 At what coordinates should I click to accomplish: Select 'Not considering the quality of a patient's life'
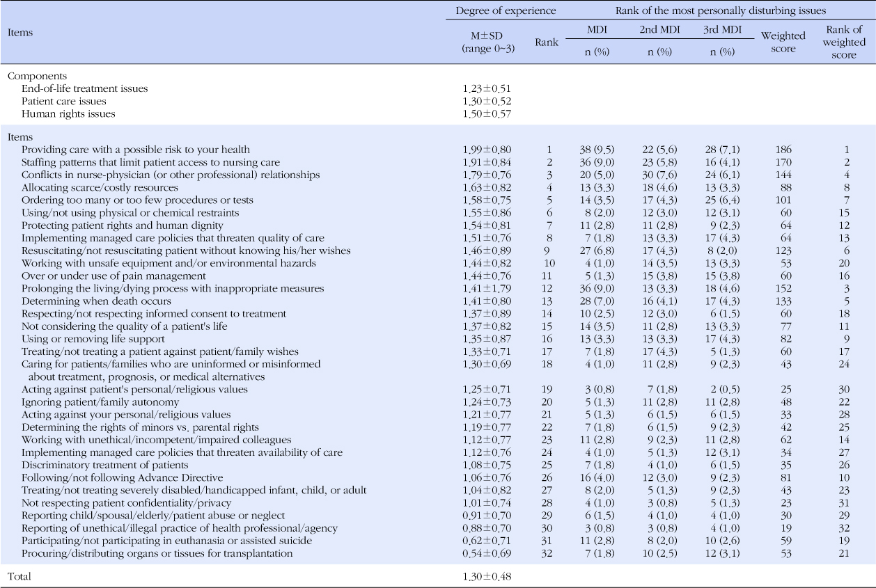[124, 326]
